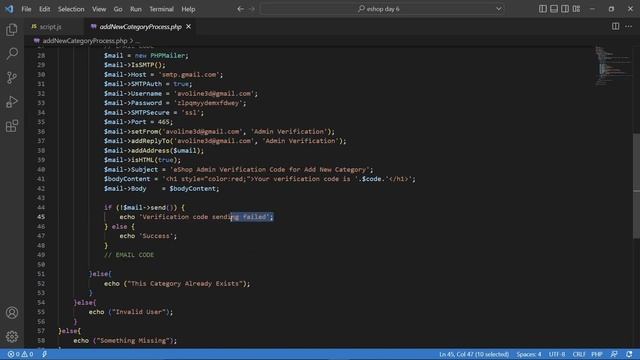
Task: Click the minimap code overview
Action: click(x=612, y=67)
